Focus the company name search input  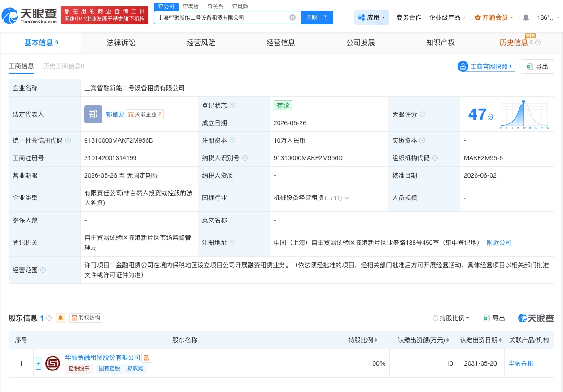pyautogui.click(x=222, y=17)
